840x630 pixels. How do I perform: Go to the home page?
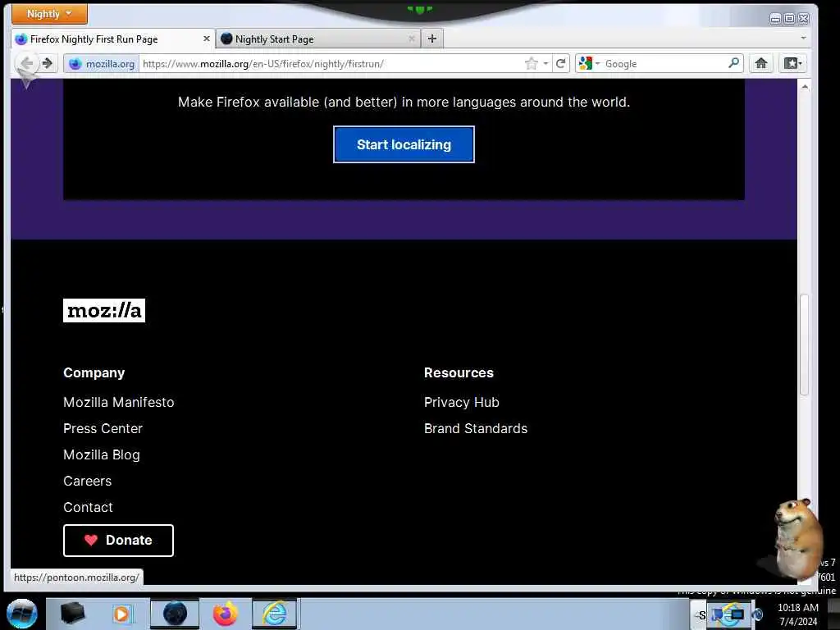tap(760, 64)
